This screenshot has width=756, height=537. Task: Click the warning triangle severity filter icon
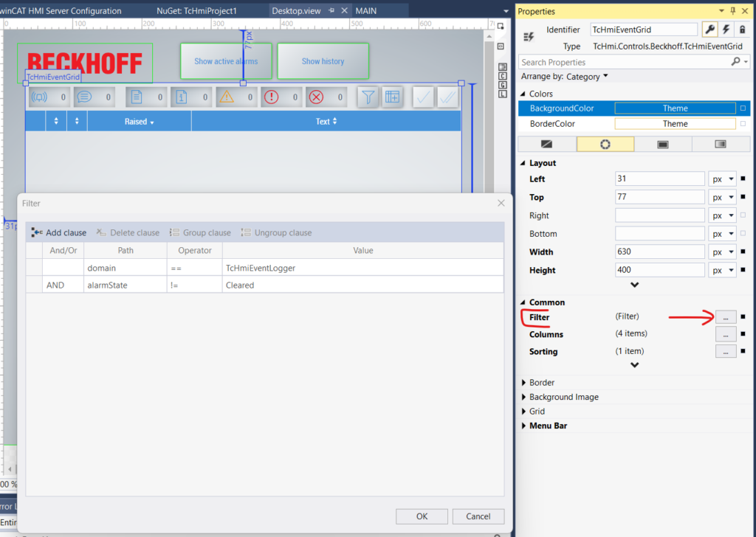click(226, 97)
